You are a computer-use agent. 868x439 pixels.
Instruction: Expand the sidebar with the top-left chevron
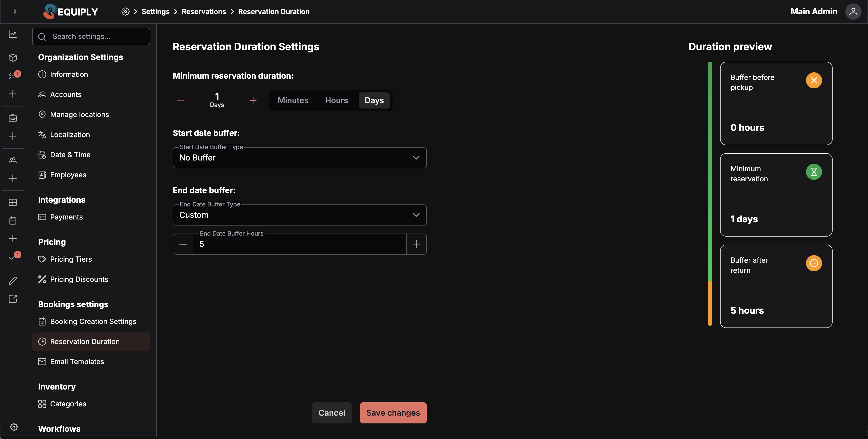(15, 12)
